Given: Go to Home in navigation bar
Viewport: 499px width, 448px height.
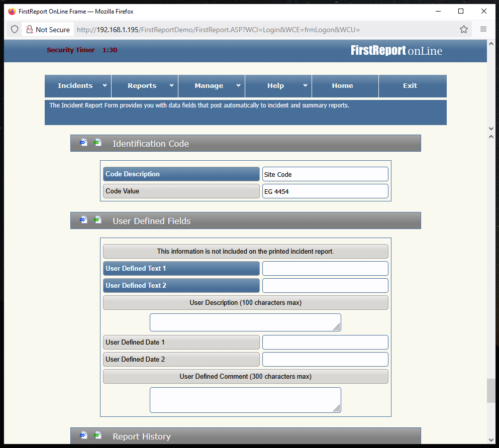Looking at the screenshot, I should pos(342,86).
